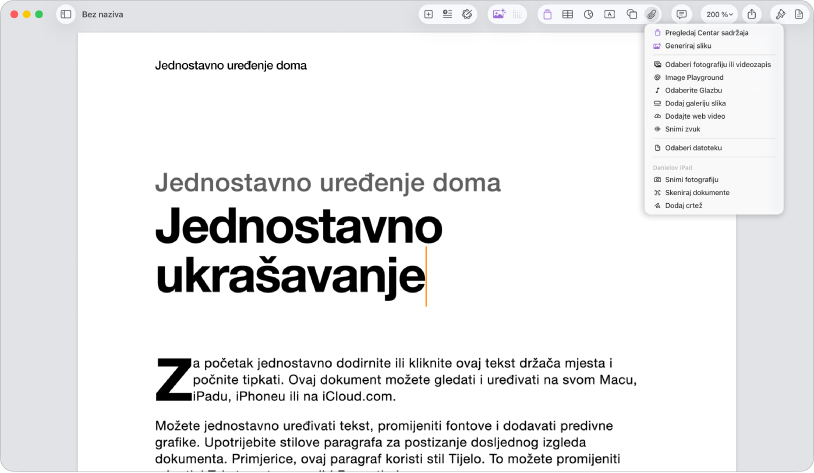Viewport: 814px width, 473px height.
Task: Click the dimmed dotted grid toolbar icon
Action: point(517,15)
